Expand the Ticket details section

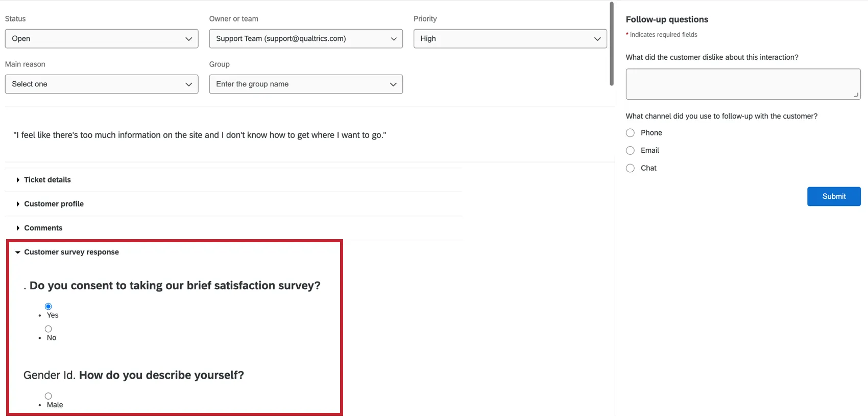47,180
